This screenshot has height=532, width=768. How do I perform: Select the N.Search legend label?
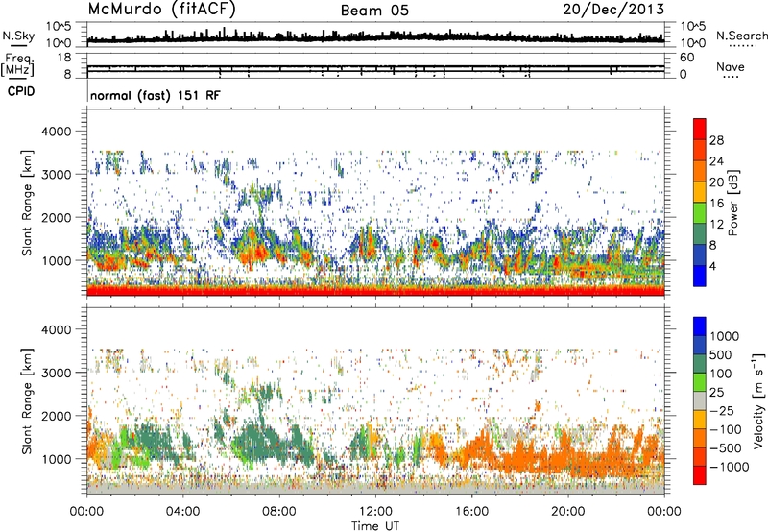(x=741, y=36)
